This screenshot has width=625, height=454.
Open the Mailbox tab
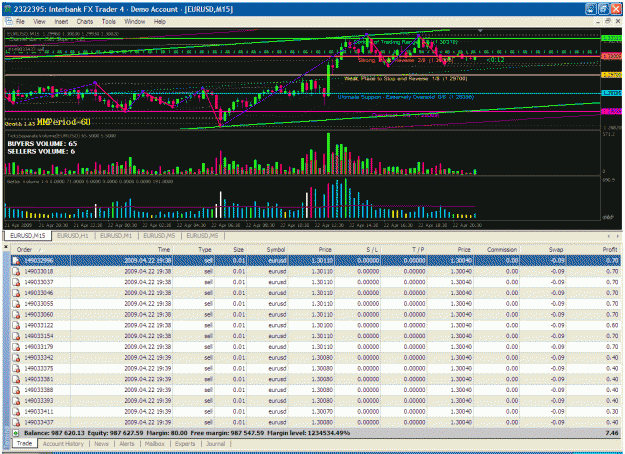pos(155,444)
